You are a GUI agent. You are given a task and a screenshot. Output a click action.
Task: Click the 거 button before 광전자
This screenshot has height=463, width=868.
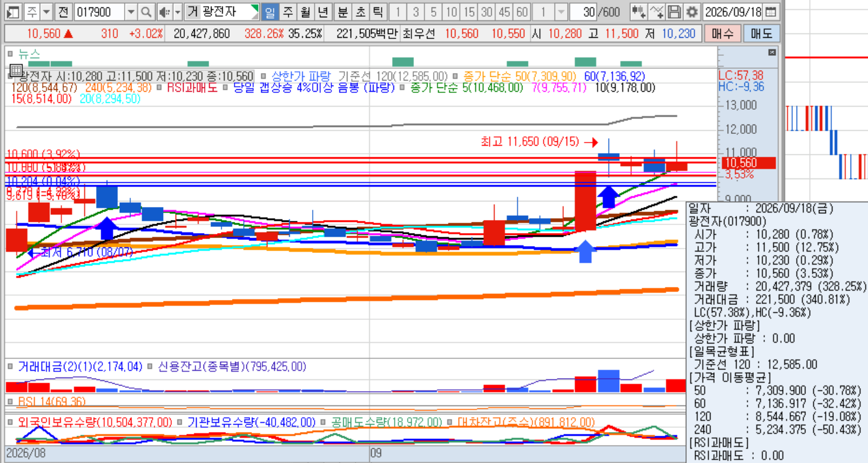click(x=192, y=12)
